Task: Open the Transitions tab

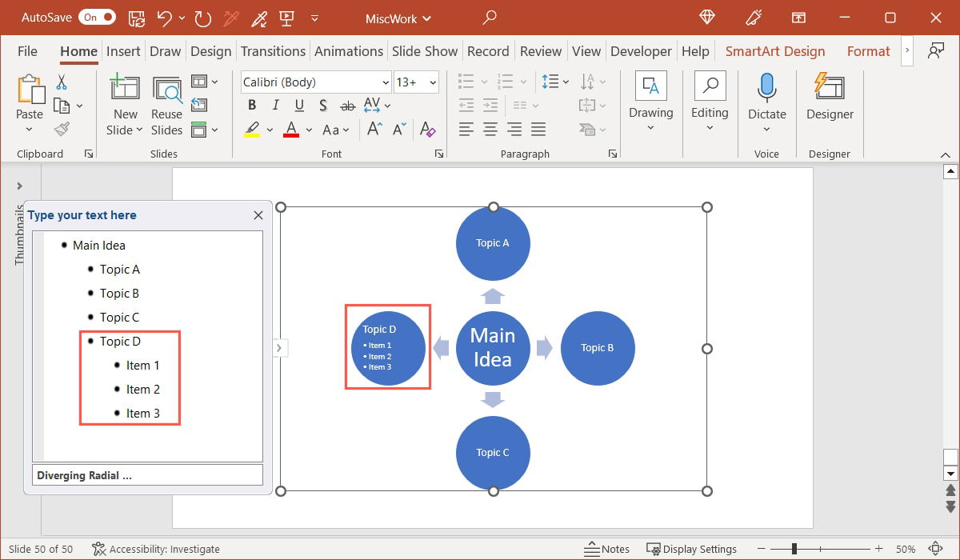Action: (273, 51)
